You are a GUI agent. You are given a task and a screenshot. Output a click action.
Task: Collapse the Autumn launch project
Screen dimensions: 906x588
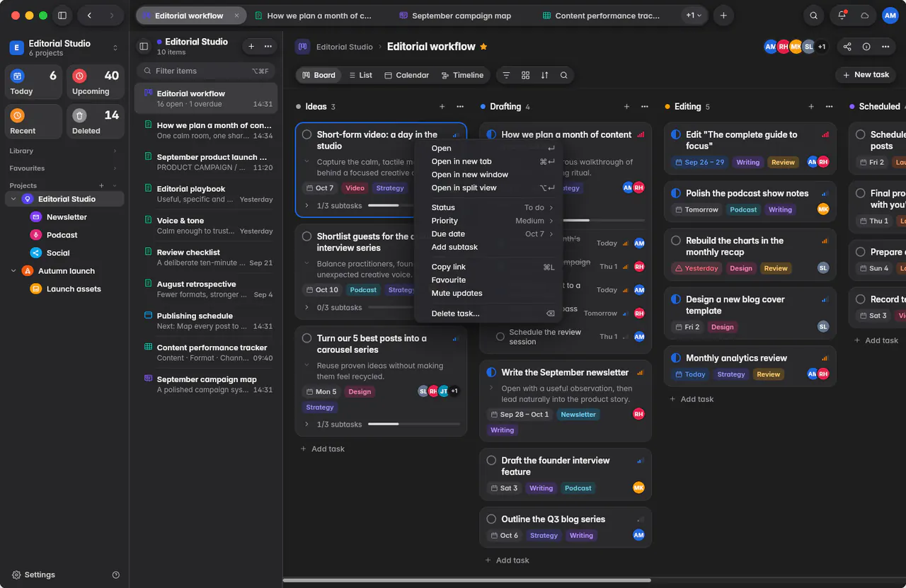(x=13, y=271)
